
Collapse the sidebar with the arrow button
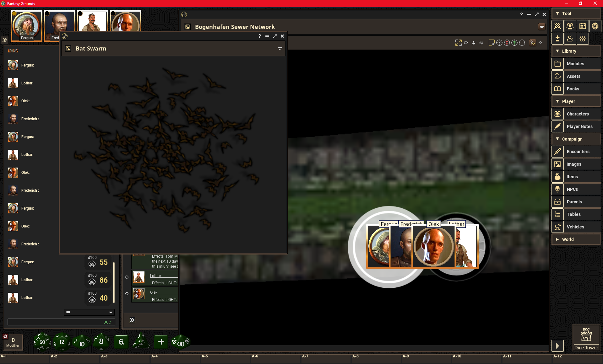[557, 346]
